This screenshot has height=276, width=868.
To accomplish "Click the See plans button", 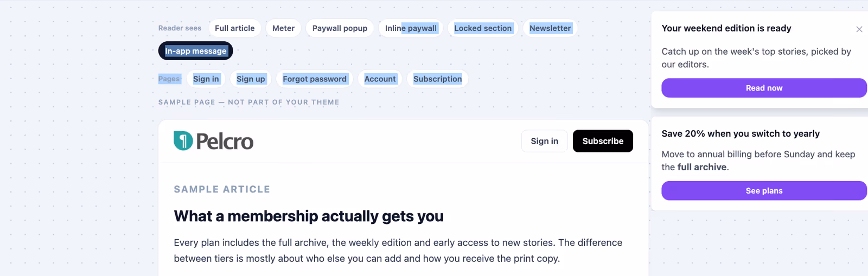I will pyautogui.click(x=764, y=191).
